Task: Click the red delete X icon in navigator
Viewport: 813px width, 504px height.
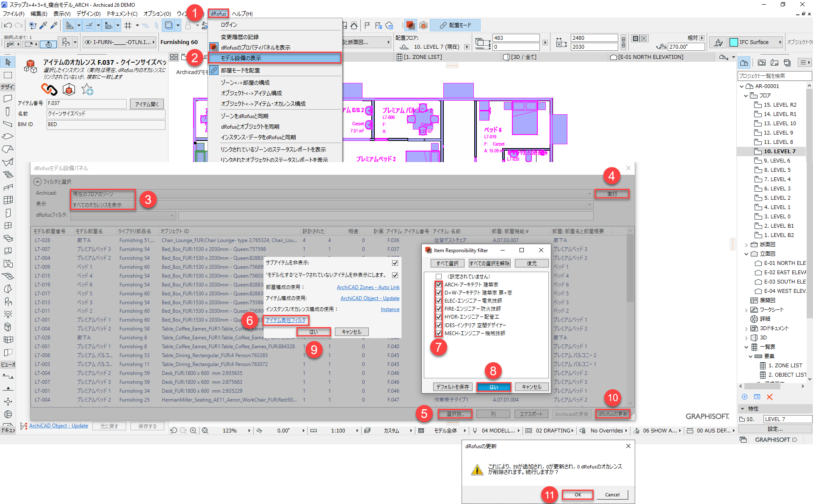Action: click(x=770, y=397)
